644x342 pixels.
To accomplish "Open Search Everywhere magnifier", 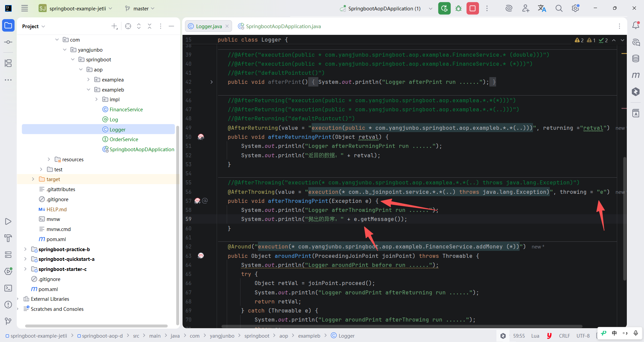I will tap(559, 8).
